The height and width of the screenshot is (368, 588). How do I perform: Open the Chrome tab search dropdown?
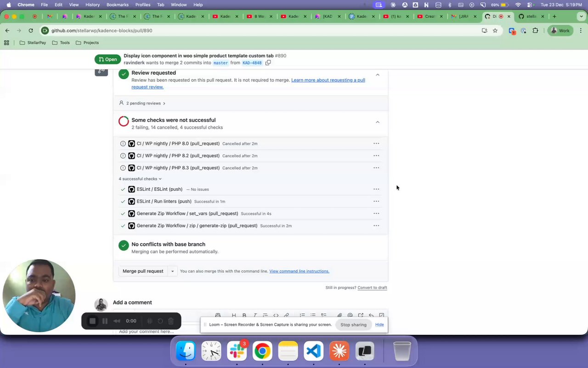(581, 17)
